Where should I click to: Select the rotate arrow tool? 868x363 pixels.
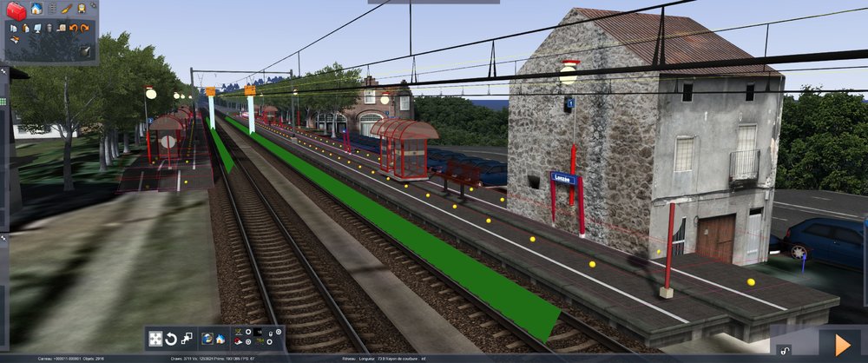171,339
